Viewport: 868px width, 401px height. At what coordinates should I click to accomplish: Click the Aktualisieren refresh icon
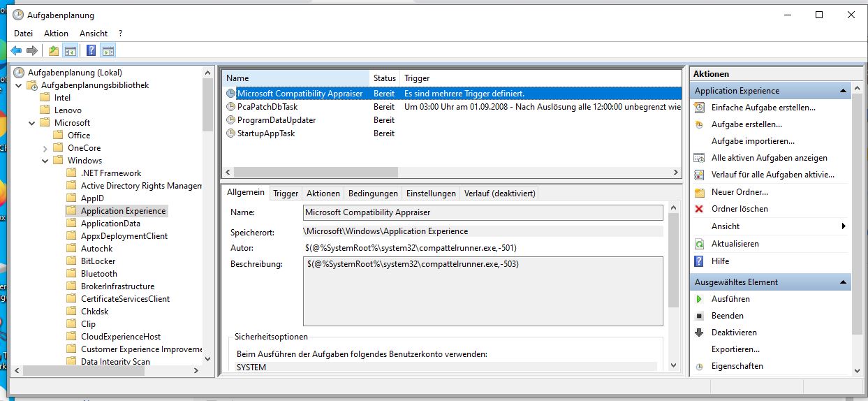[699, 244]
